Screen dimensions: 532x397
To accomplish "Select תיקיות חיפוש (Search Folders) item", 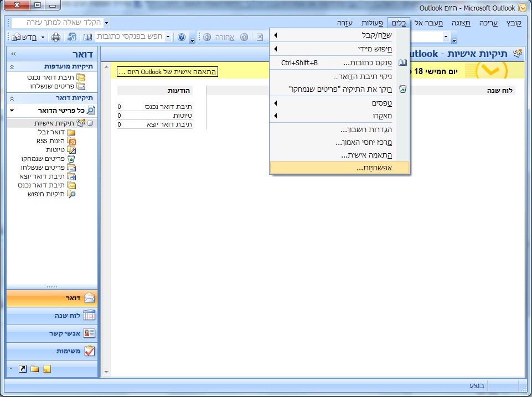I will click(x=51, y=194).
